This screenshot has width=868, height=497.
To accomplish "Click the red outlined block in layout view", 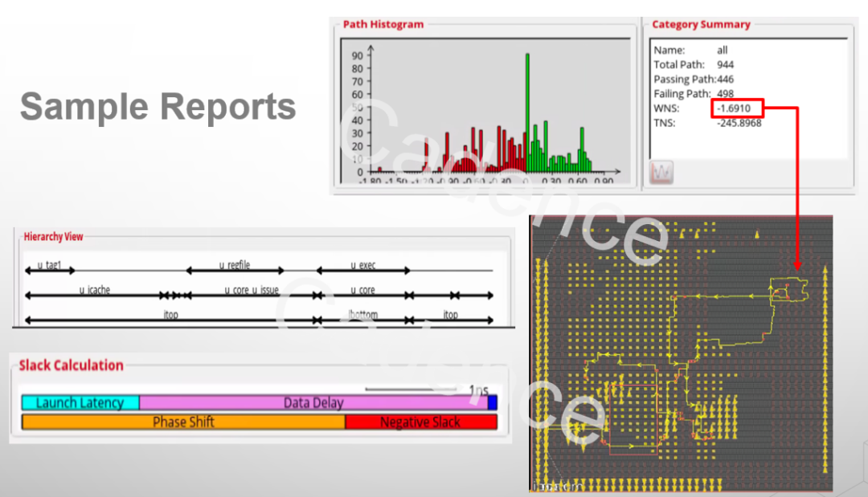I will click(x=634, y=419).
